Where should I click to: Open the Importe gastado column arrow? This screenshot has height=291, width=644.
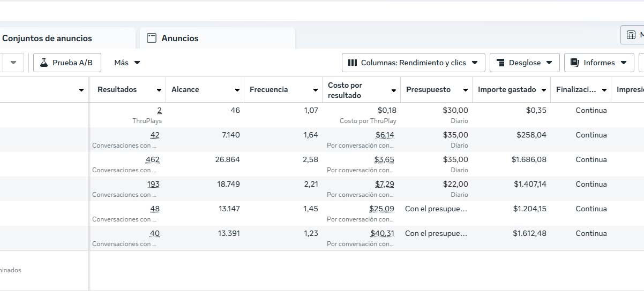point(544,90)
